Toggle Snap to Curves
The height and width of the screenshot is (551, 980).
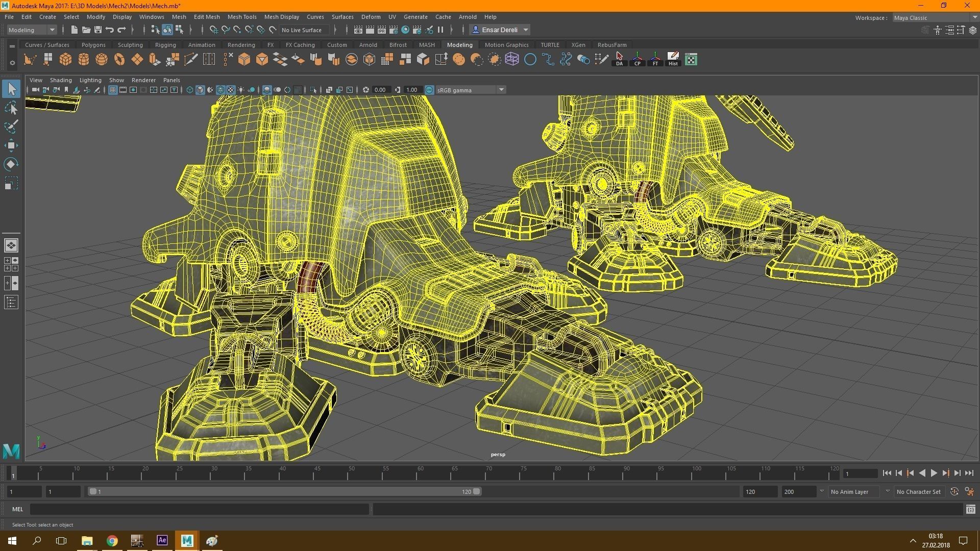pos(226,30)
